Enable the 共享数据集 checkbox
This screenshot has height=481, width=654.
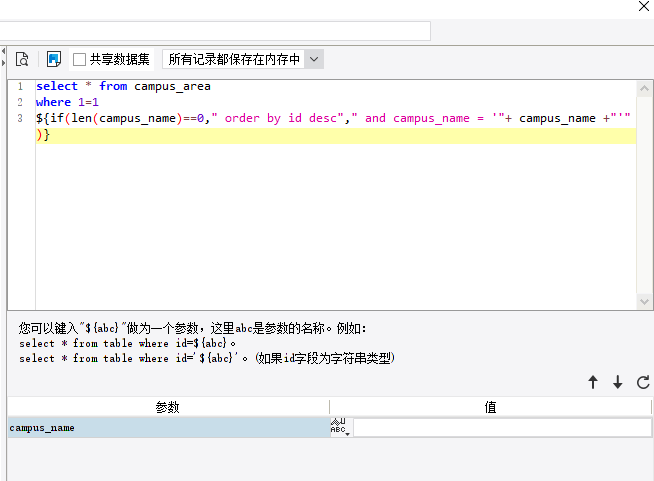coord(79,60)
